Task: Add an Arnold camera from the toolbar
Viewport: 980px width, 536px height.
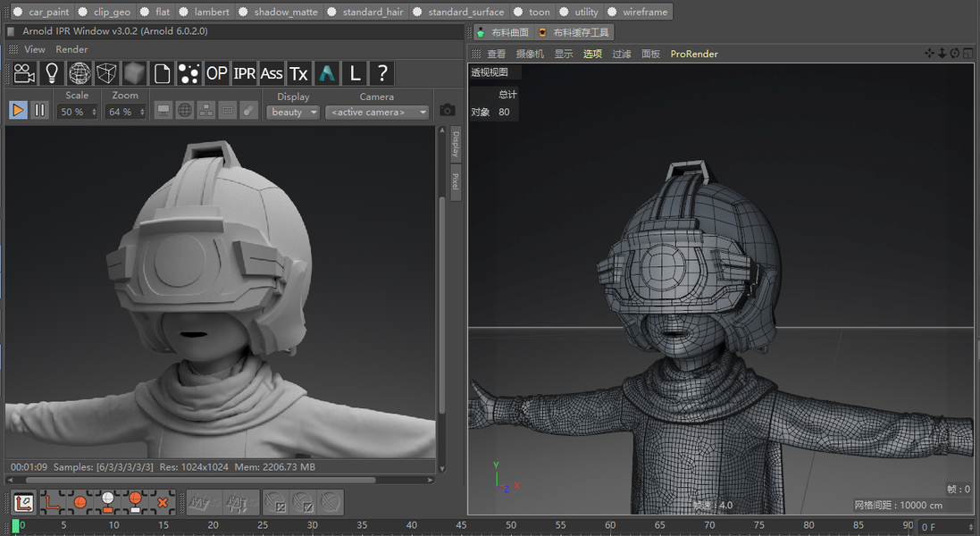Action: [24, 74]
